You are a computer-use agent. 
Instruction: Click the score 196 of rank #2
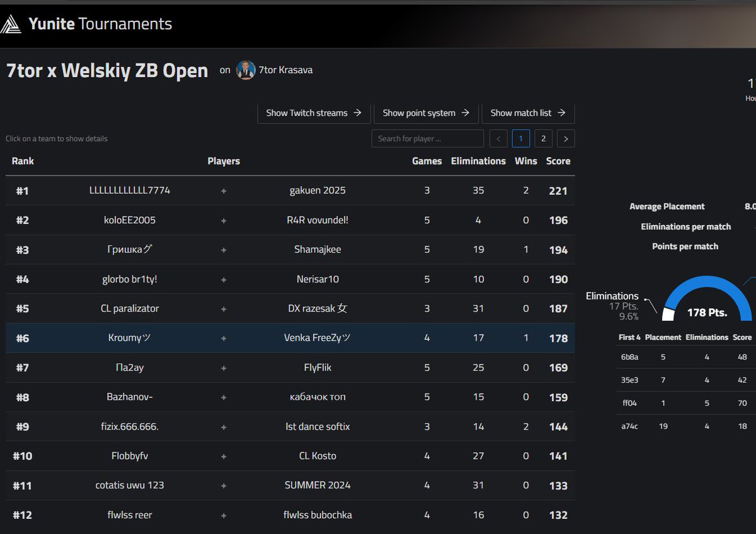tap(558, 220)
